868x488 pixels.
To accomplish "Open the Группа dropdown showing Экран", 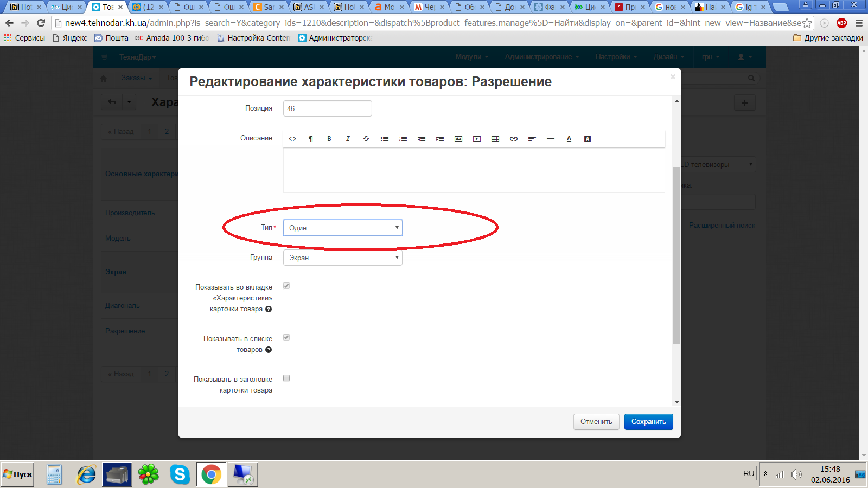I will point(343,258).
